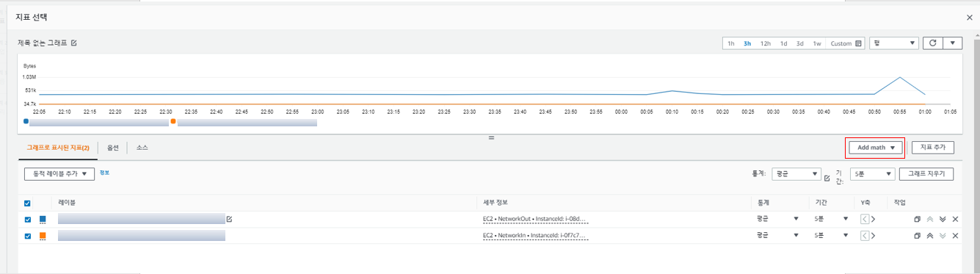This screenshot has width=980, height=274.
Task: Switch NetworkOut to right Y axis
Action: click(x=874, y=219)
